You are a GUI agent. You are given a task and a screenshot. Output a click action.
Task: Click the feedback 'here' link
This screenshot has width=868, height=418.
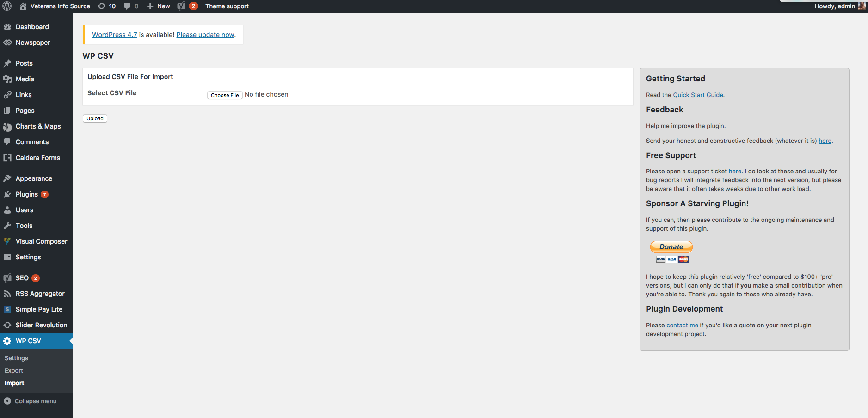(825, 141)
